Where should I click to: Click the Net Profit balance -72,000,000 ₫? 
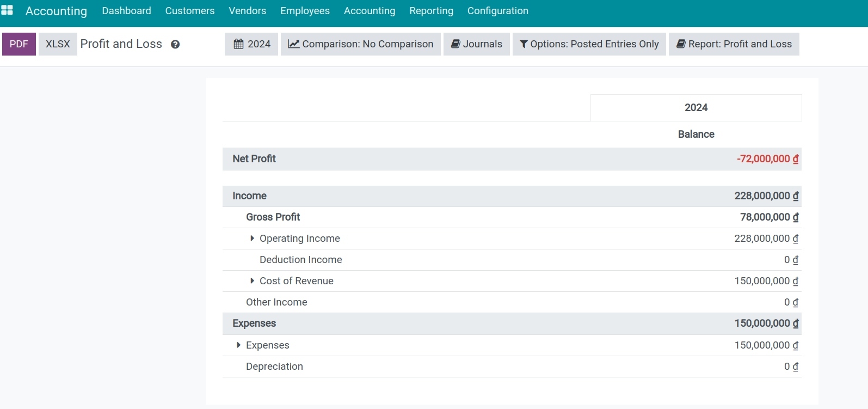click(x=768, y=159)
